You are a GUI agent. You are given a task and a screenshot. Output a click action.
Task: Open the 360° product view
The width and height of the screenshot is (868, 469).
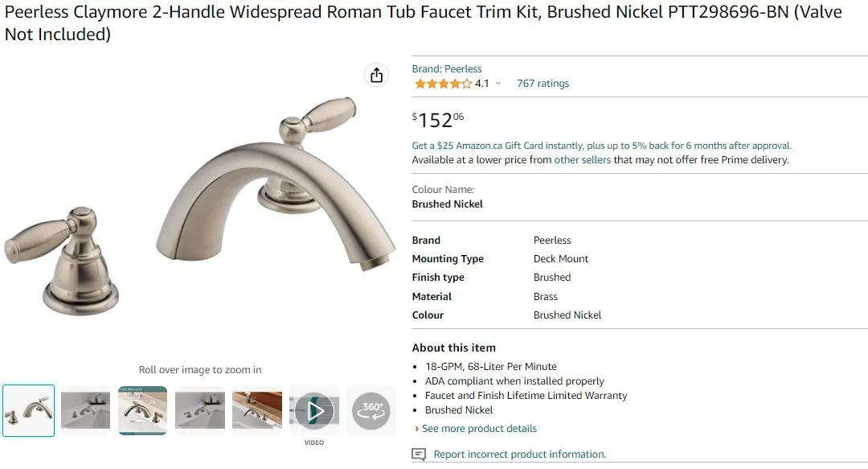[x=371, y=410]
